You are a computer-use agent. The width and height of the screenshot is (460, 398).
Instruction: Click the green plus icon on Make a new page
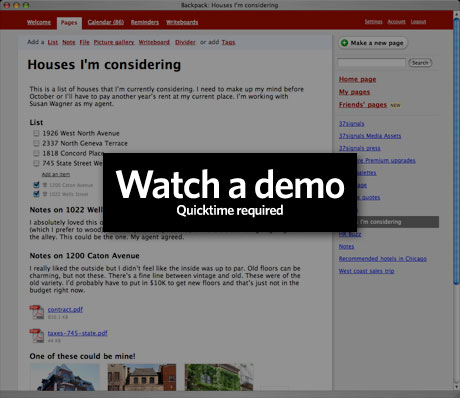click(x=344, y=43)
